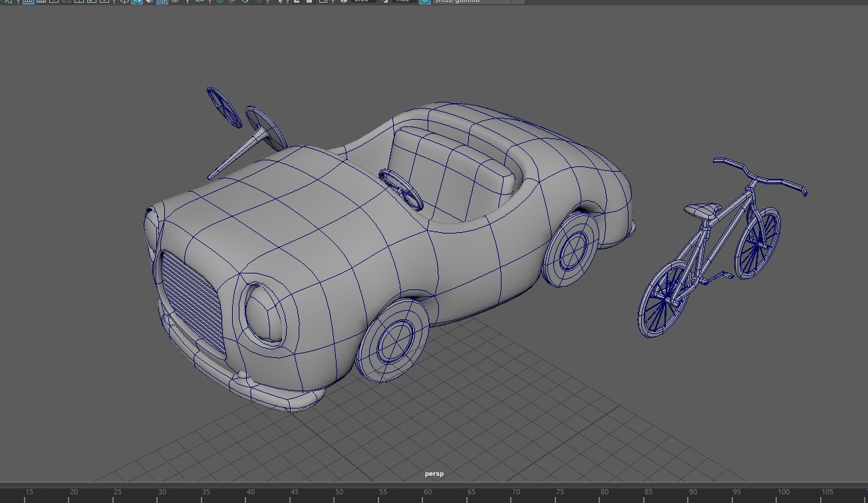The width and height of the screenshot is (868, 503).
Task: Click the resolution gate icon
Action: [x=54, y=1]
